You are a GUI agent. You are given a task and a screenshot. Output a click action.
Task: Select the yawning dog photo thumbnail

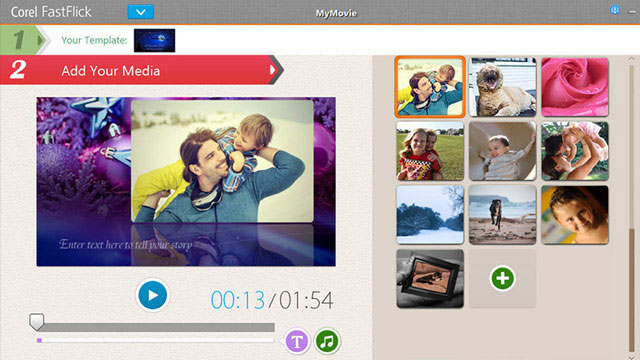502,87
